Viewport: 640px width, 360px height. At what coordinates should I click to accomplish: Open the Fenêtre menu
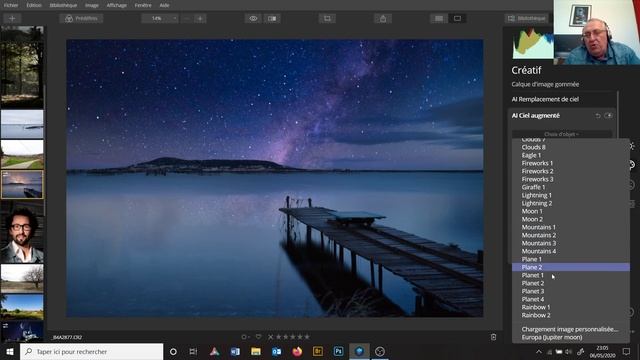(x=143, y=5)
